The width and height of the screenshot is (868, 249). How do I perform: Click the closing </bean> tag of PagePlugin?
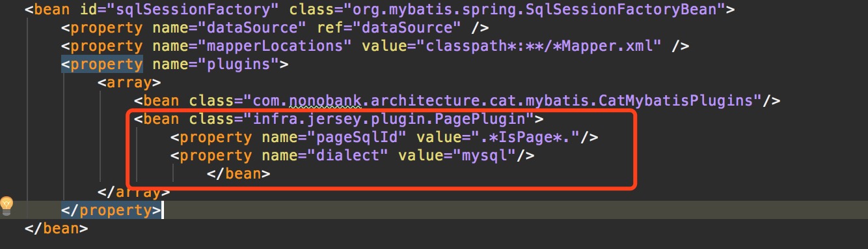point(238,174)
